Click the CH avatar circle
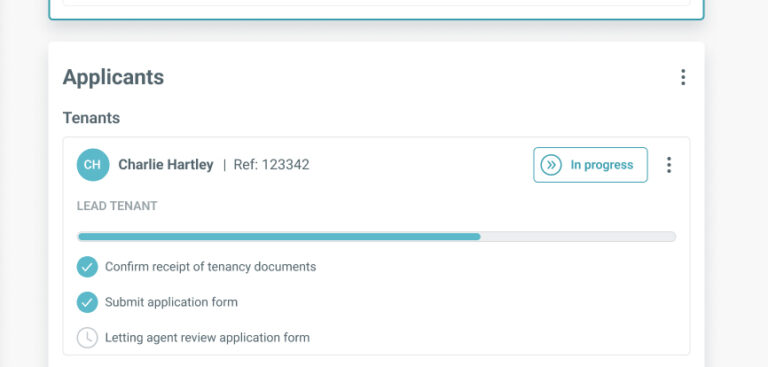This screenshot has height=367, width=768. pos(93,165)
